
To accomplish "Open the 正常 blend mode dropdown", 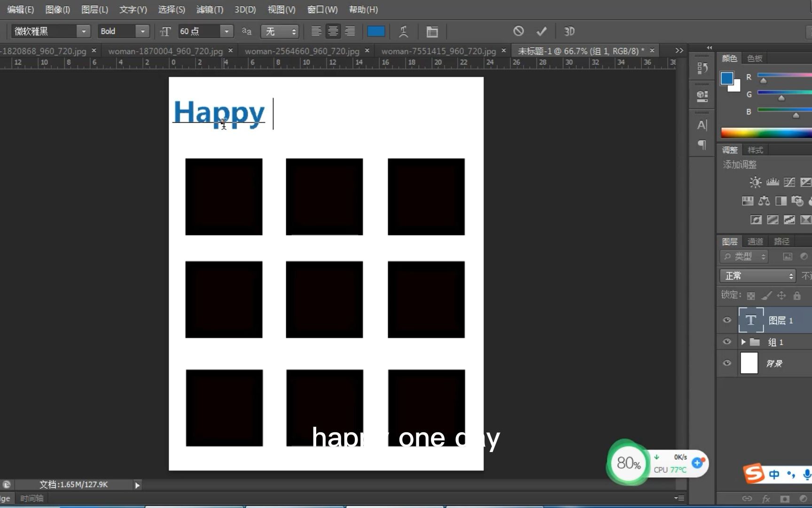I will point(758,276).
